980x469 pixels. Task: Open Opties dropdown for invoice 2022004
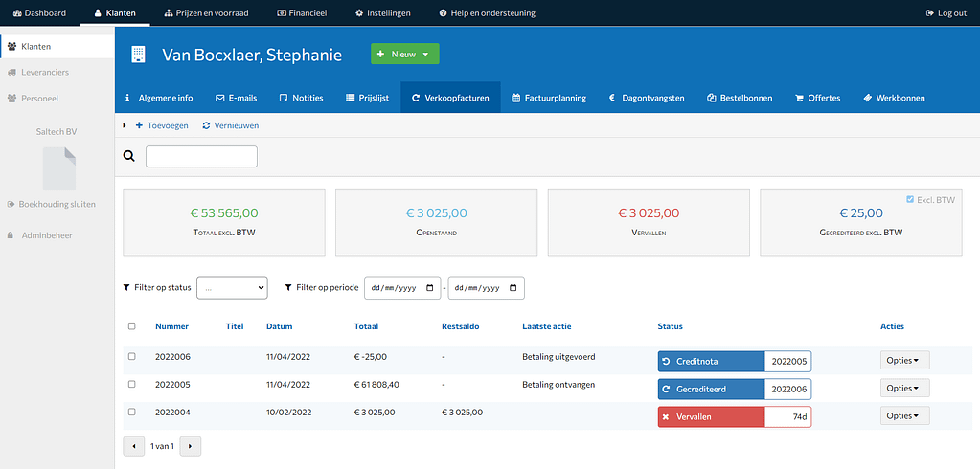(905, 415)
